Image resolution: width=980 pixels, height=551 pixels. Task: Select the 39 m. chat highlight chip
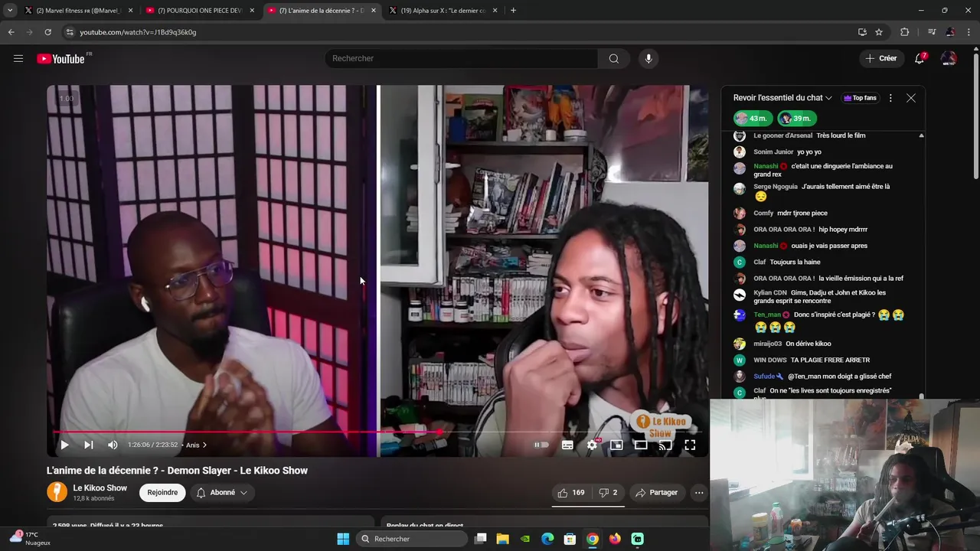coord(796,119)
